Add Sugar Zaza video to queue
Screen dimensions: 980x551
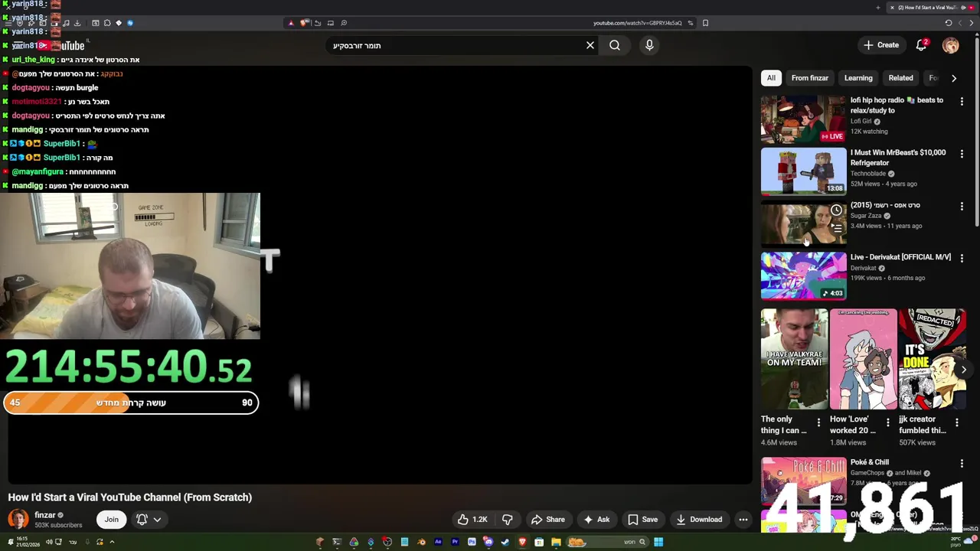[x=836, y=227]
